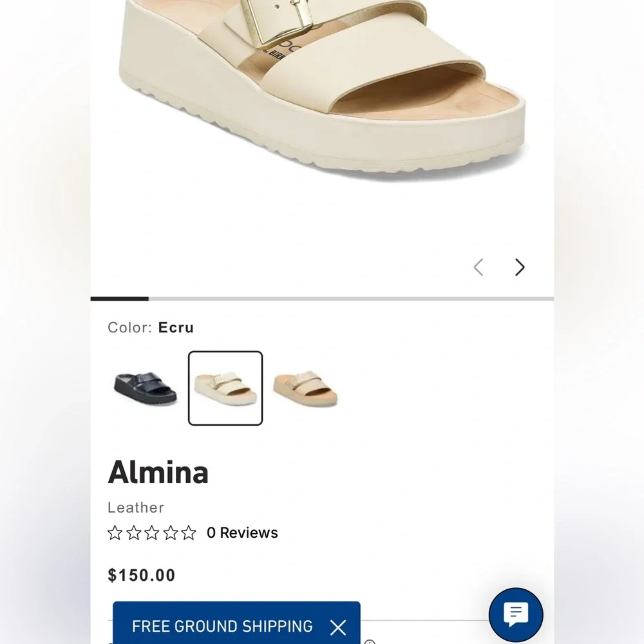
Task: Click the $150.00 price text
Action: [x=141, y=575]
